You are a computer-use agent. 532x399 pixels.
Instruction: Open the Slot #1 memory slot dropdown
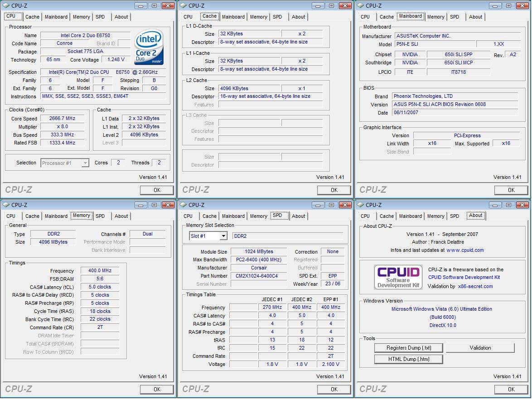point(223,236)
